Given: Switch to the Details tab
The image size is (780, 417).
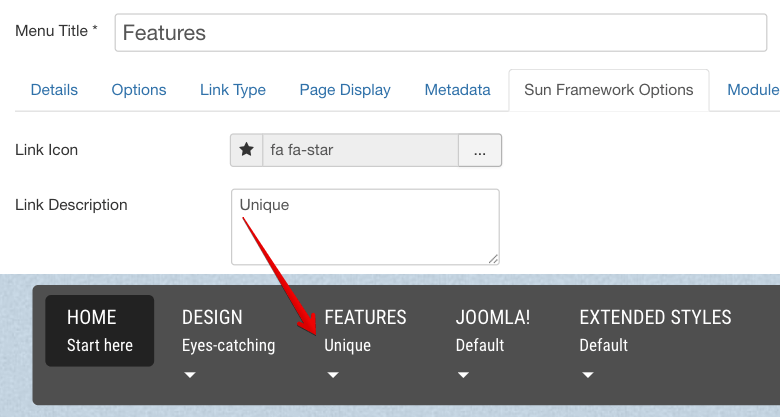Looking at the screenshot, I should pos(54,90).
